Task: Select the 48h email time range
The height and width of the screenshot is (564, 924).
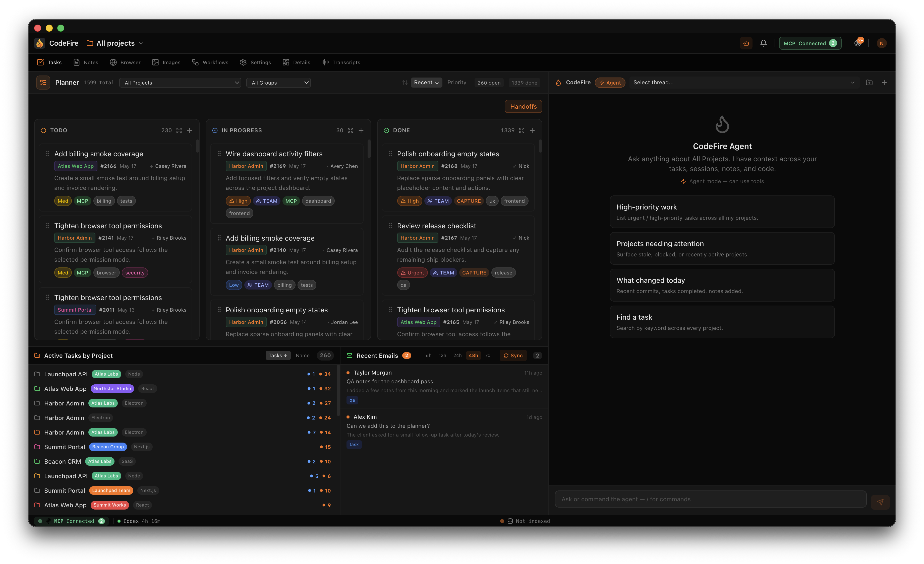Action: tap(473, 356)
